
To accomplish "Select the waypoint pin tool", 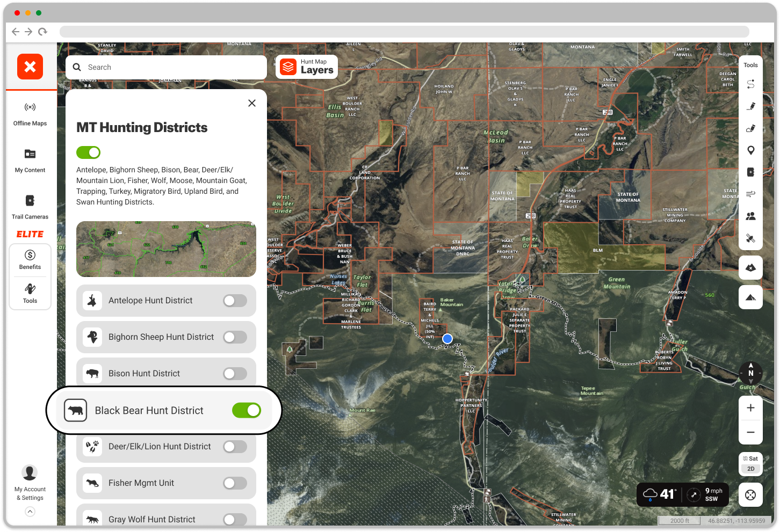I will point(750,150).
